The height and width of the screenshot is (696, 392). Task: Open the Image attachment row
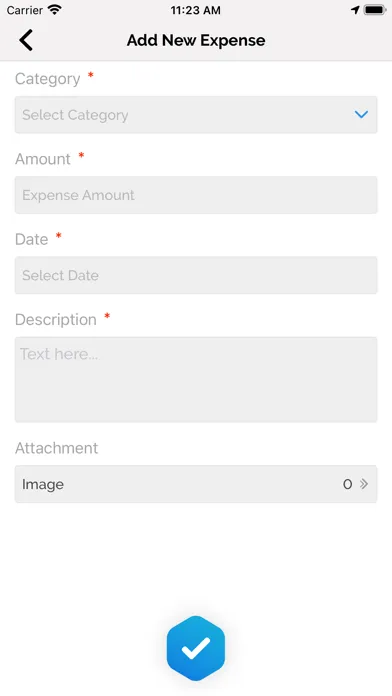pyautogui.click(x=196, y=484)
